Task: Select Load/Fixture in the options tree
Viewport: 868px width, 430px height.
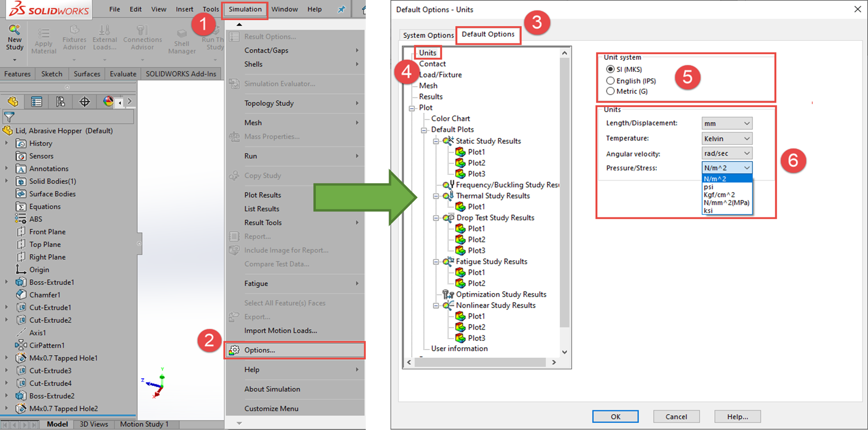Action: pyautogui.click(x=440, y=75)
